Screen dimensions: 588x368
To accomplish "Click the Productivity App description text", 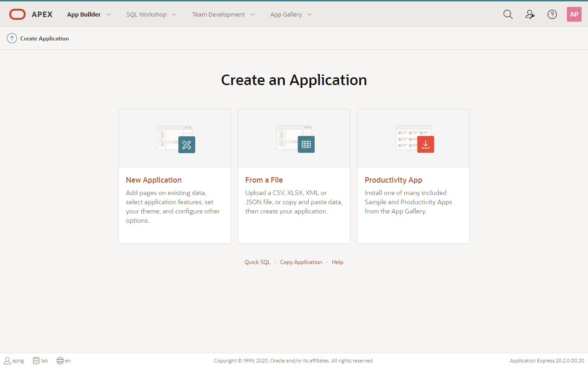I will pyautogui.click(x=408, y=202).
